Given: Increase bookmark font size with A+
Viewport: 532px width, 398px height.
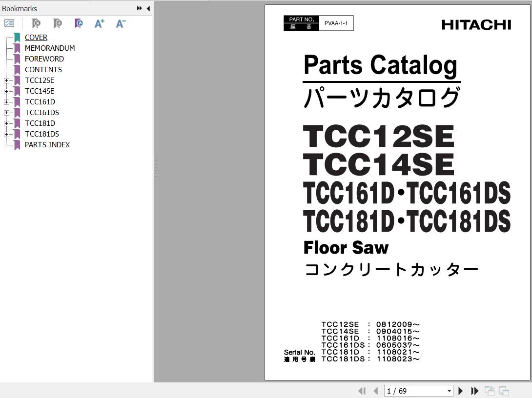Looking at the screenshot, I should click(99, 23).
